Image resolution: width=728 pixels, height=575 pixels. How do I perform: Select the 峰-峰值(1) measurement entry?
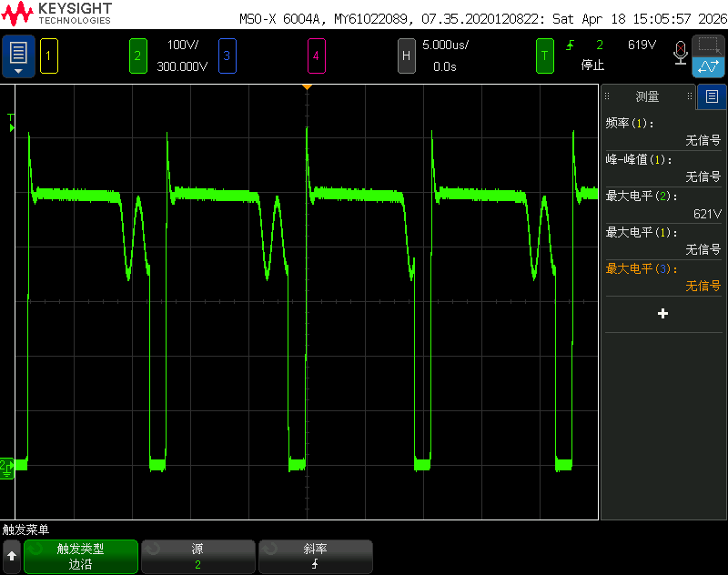(663, 168)
